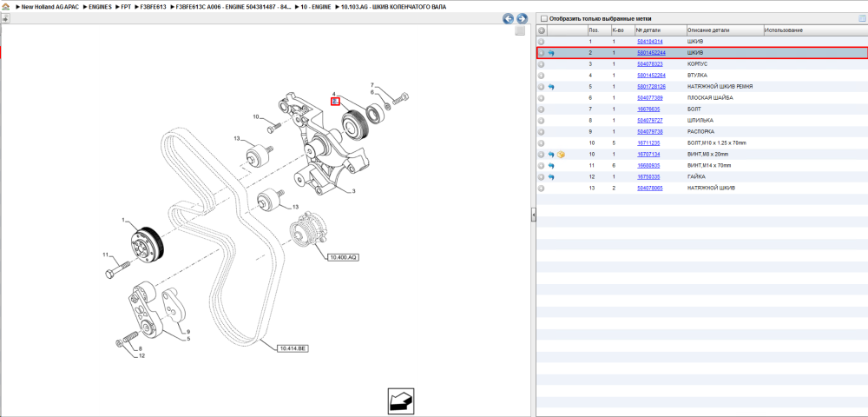Click blue replacement arrow for part 5801452244
The image size is (868, 417).
(x=551, y=53)
